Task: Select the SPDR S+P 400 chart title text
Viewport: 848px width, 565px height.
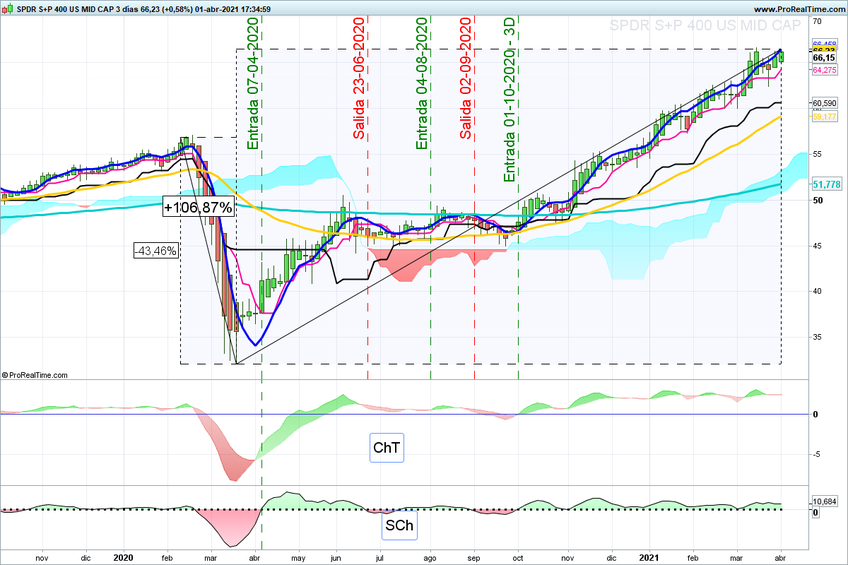Action: click(143, 9)
